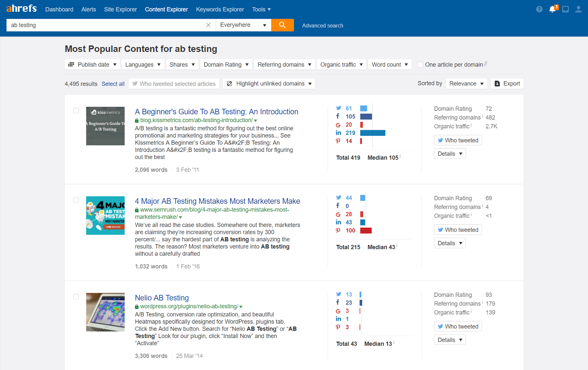This screenshot has height=370, width=588.
Task: Open Kissmetrics article thumbnail
Action: coord(105,126)
